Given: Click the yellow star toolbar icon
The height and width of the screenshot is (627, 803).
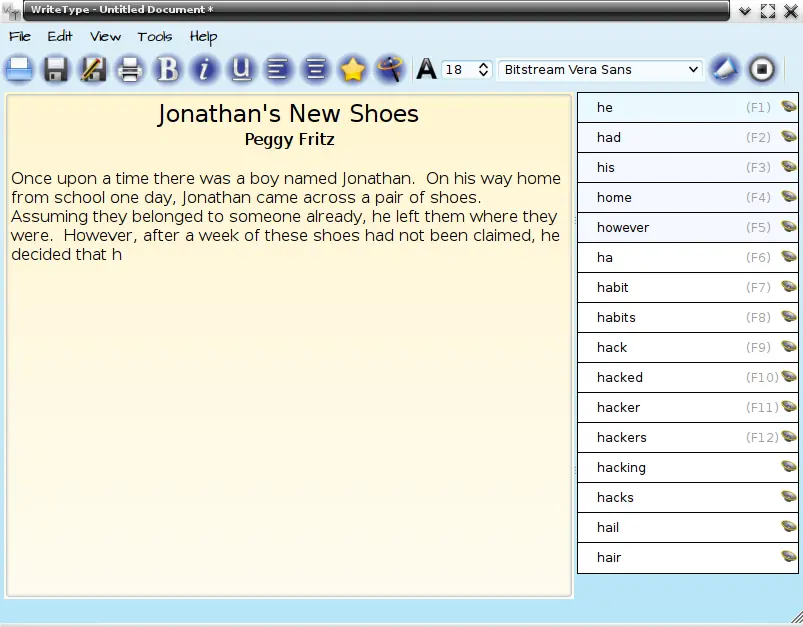Looking at the screenshot, I should tap(352, 69).
